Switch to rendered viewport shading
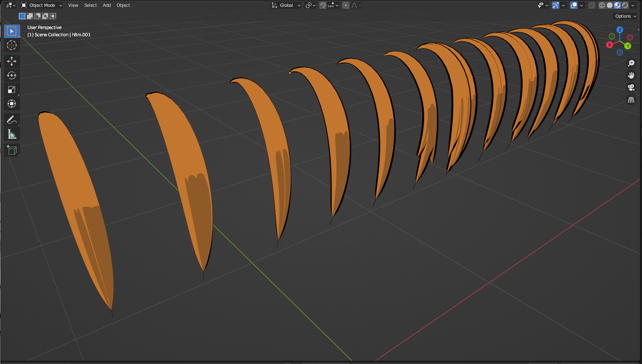 (625, 5)
